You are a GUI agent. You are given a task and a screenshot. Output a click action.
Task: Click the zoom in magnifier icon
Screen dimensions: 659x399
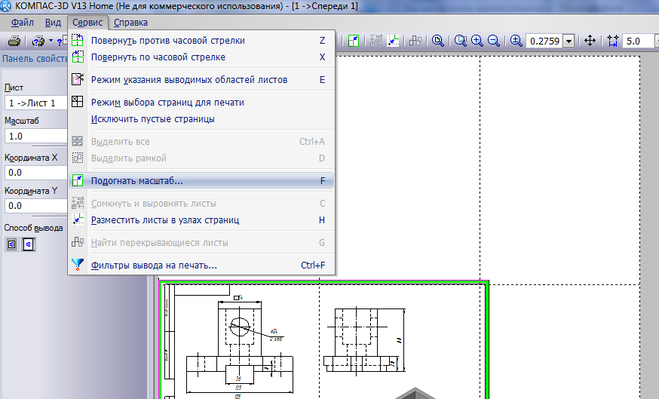(x=477, y=41)
